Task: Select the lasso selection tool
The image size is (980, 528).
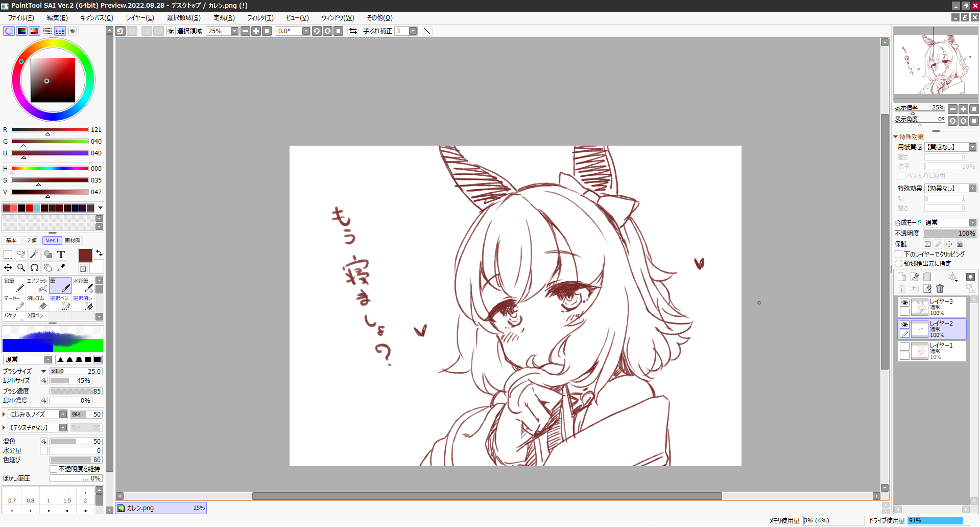Action: (21, 254)
